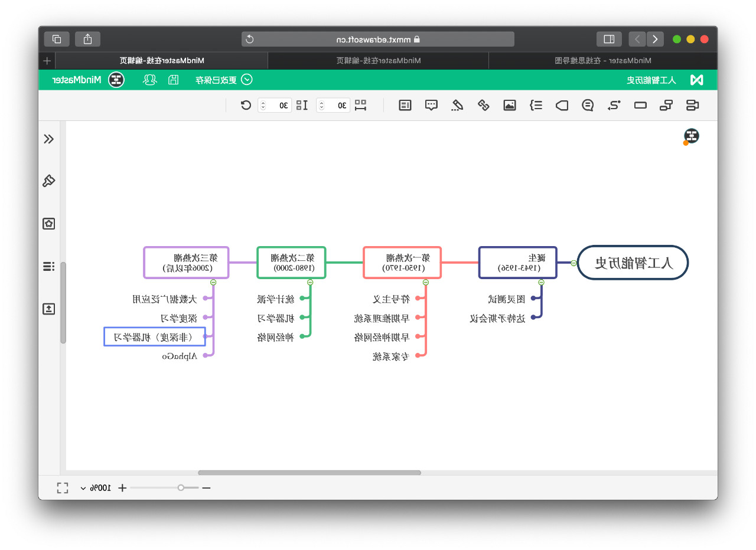This screenshot has width=756, height=550.
Task: Insert a summary bracket
Action: (536, 106)
